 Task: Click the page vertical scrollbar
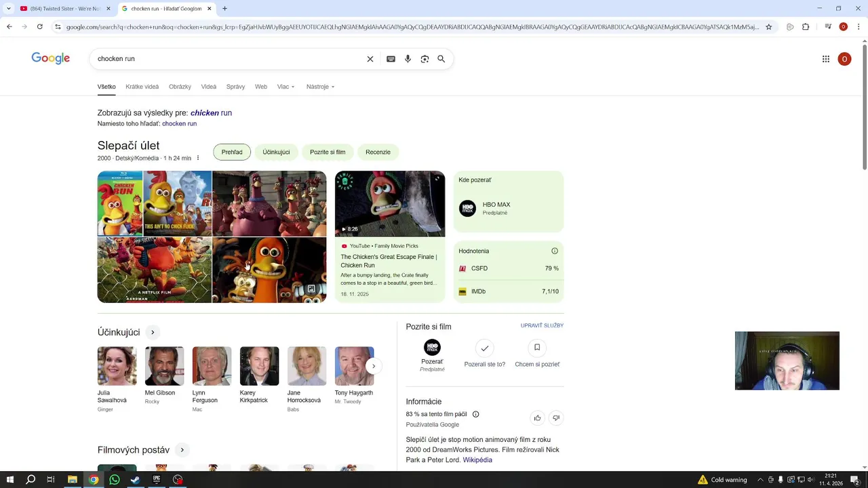tap(865, 108)
